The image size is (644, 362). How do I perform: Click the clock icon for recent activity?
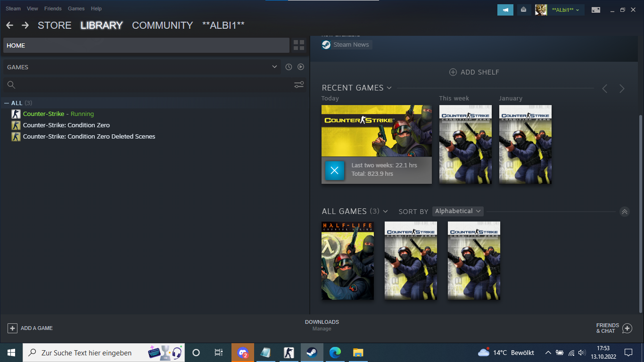289,67
